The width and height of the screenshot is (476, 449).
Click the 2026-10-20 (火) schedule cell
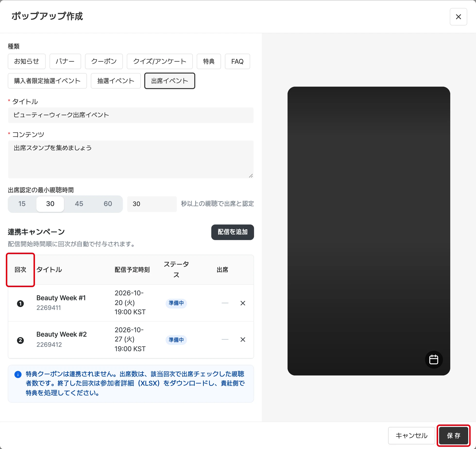pyautogui.click(x=130, y=303)
